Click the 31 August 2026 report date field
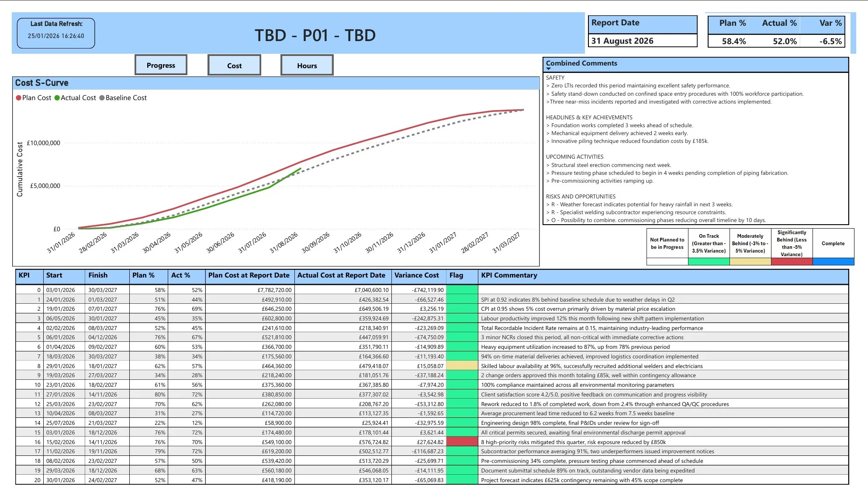 pyautogui.click(x=642, y=41)
